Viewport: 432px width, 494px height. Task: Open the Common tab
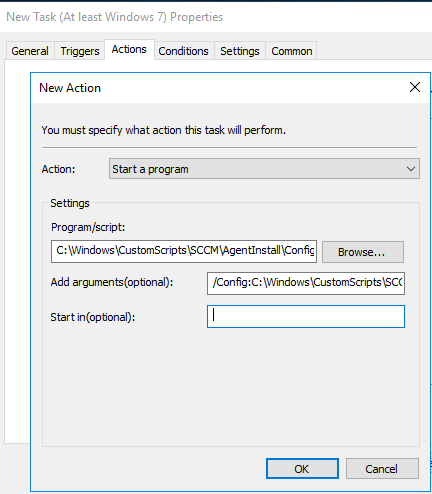[292, 51]
